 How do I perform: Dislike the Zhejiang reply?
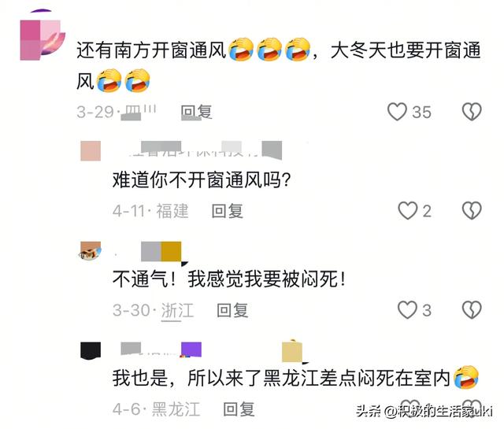(472, 310)
